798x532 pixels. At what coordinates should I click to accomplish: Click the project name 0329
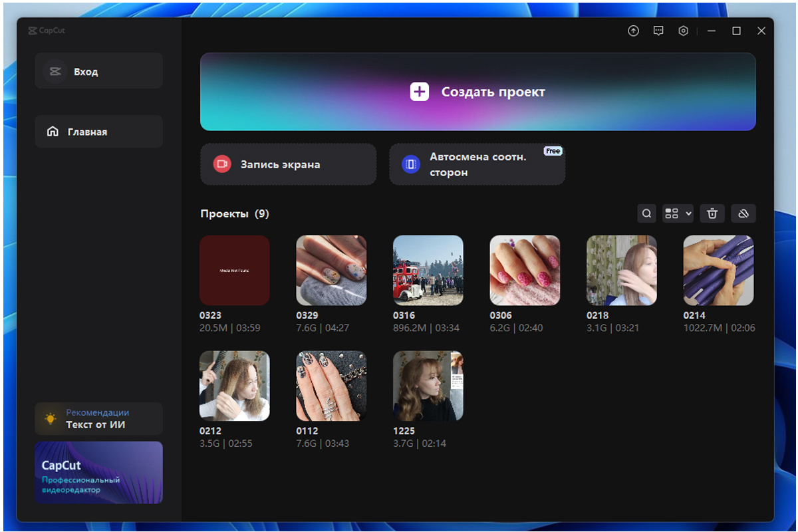coord(307,315)
